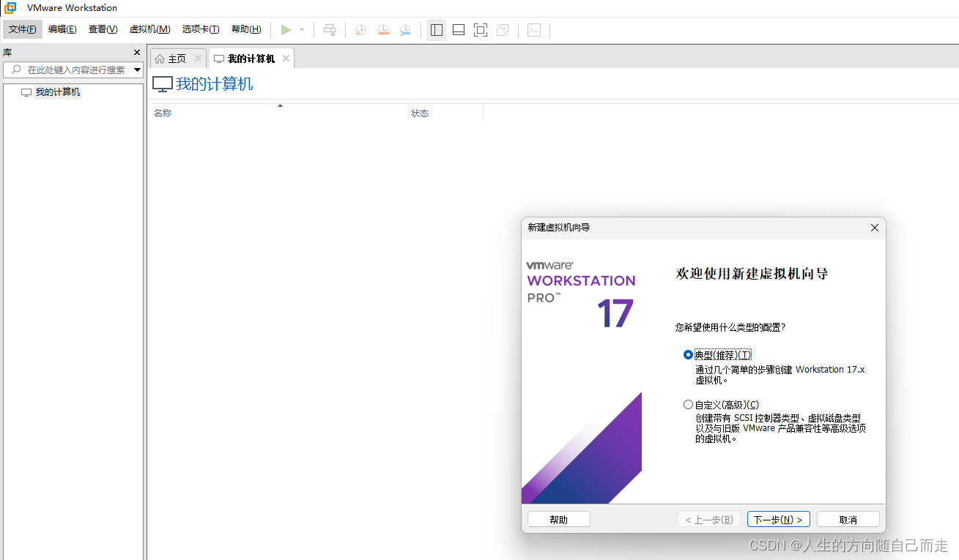Click the 帮助 button in wizard
This screenshot has width=959, height=560.
click(559, 520)
